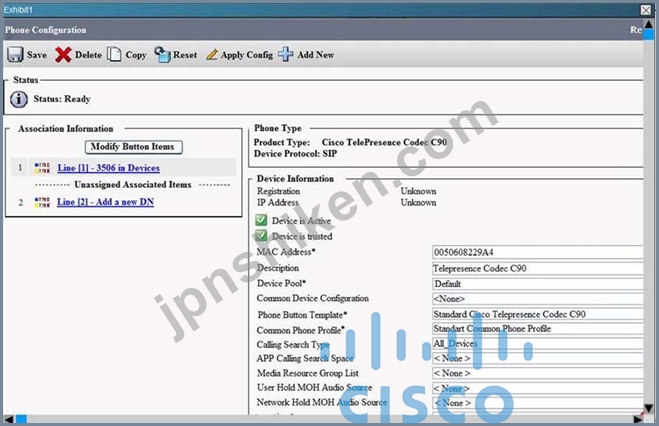Click the Line [1] row icon

[42, 168]
